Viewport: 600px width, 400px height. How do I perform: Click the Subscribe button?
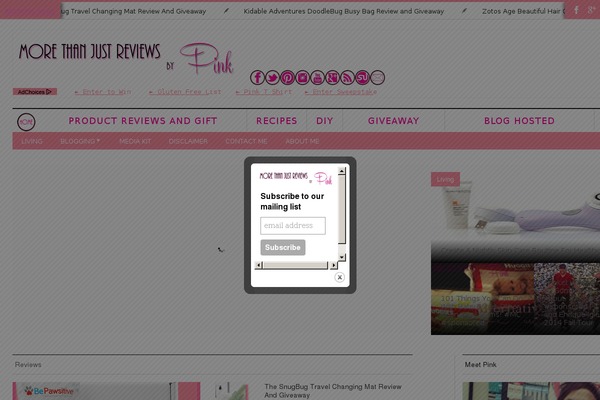[283, 247]
